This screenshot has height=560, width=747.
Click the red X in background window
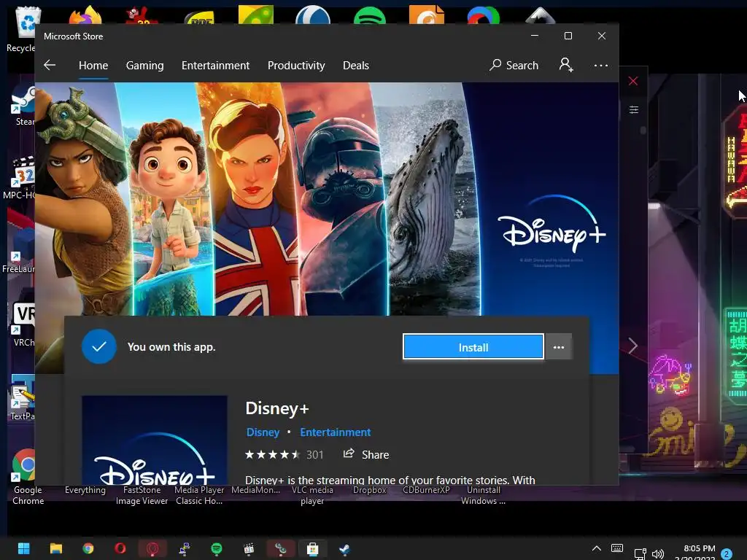633,81
